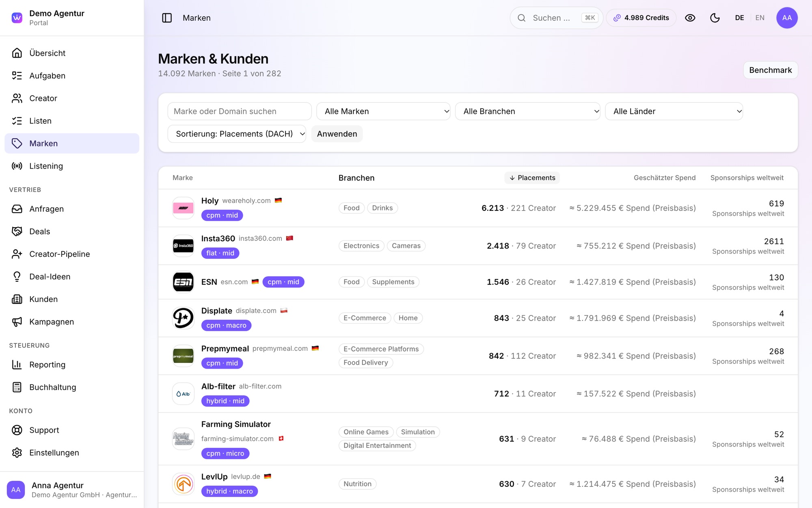Screen dimensions: 812x508
Task: Open Aufgaben task list icon
Action: tap(17, 76)
